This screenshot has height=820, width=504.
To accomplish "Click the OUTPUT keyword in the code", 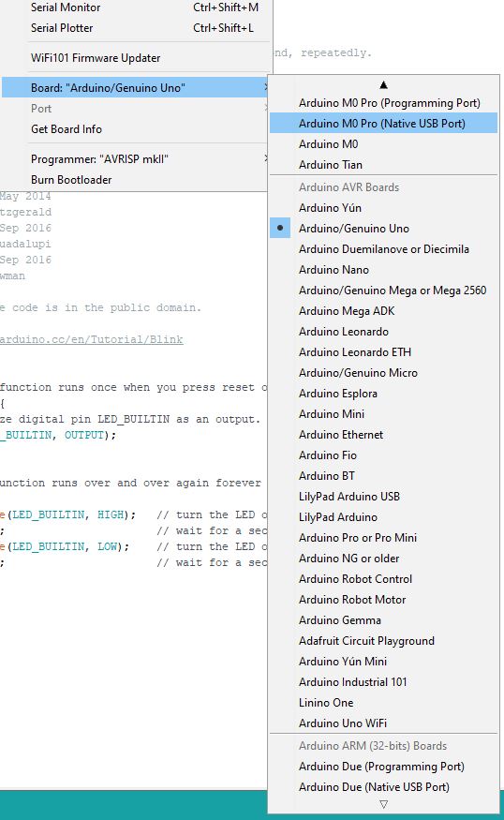I will pos(83,435).
